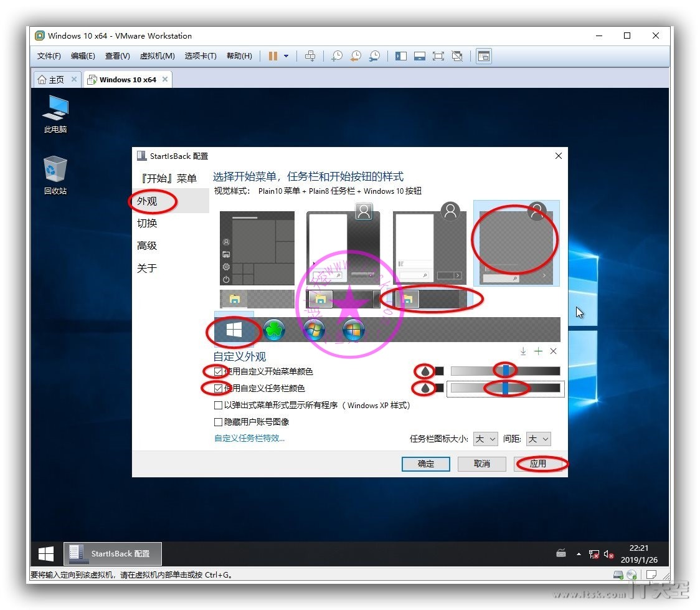Click the 确定 button
The height and width of the screenshot is (610, 700).
pos(426,464)
